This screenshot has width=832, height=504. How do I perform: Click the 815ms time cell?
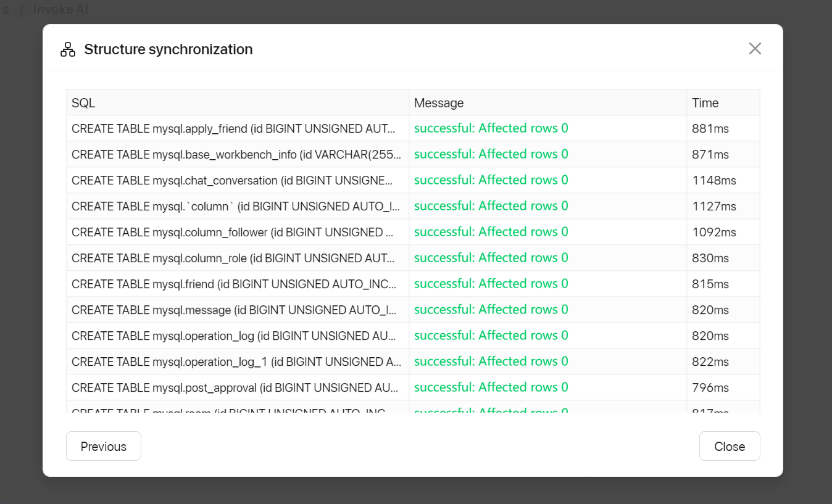coord(723,284)
